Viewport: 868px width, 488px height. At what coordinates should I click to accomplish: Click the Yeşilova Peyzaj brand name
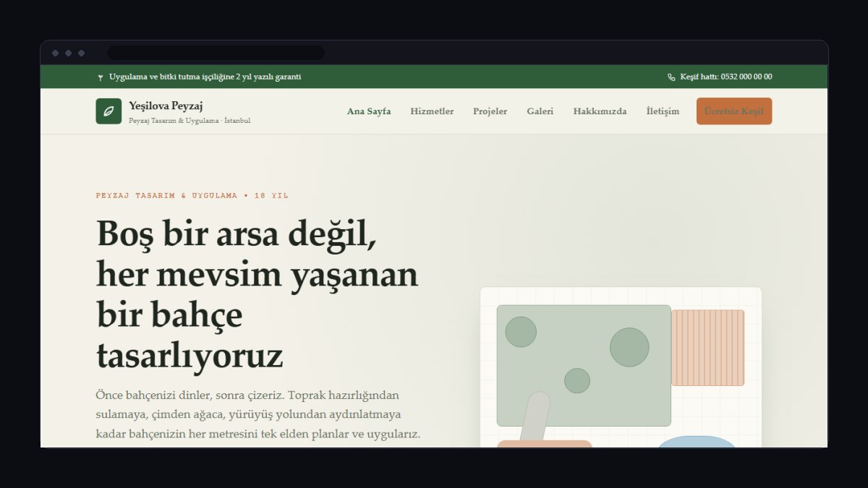point(166,106)
